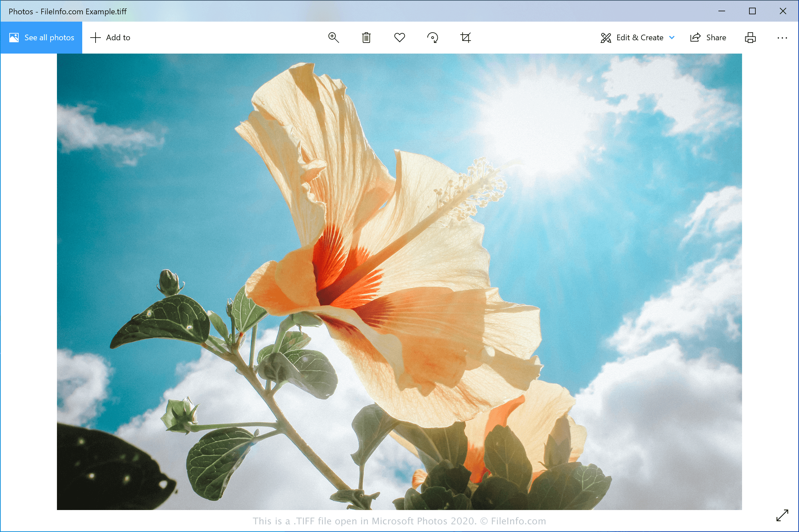Click the crop icon
799x532 pixels.
coord(466,37)
